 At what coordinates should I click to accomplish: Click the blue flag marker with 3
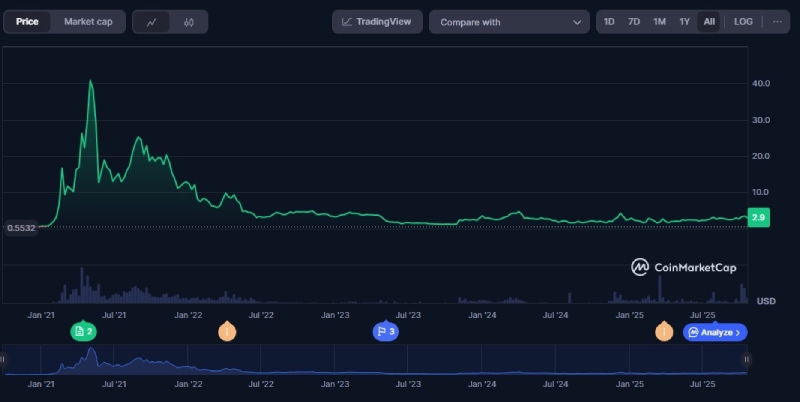[385, 332]
